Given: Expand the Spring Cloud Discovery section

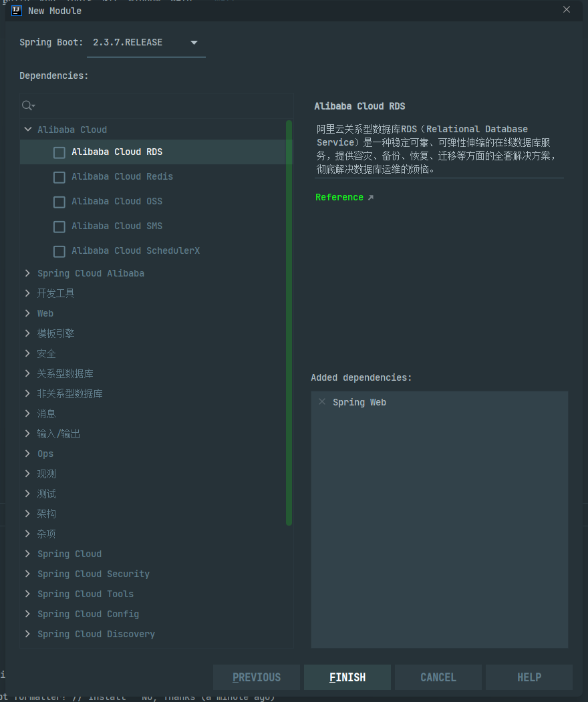Looking at the screenshot, I should point(27,633).
